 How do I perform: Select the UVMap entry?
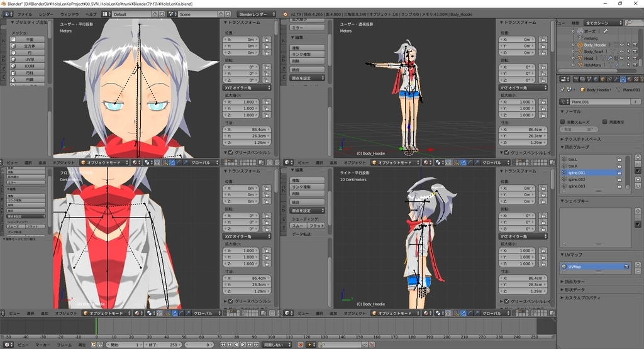coord(595,267)
